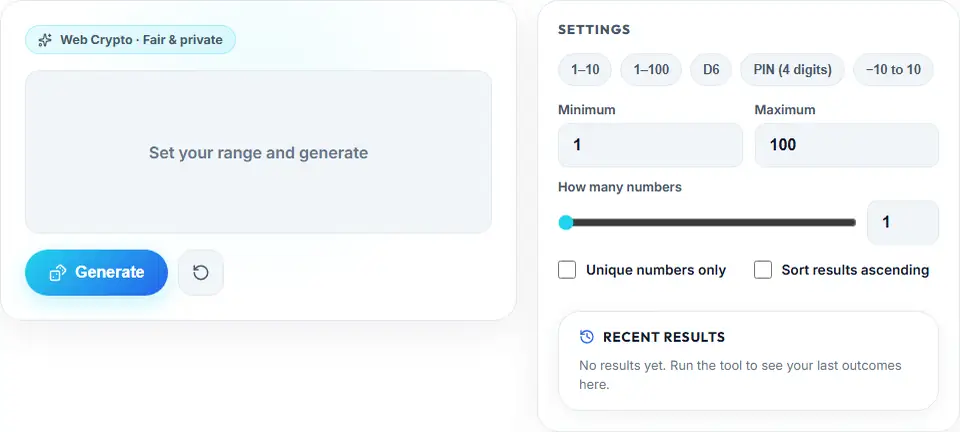960x432 pixels.
Task: Select the −10 to 10 preset
Action: click(893, 70)
